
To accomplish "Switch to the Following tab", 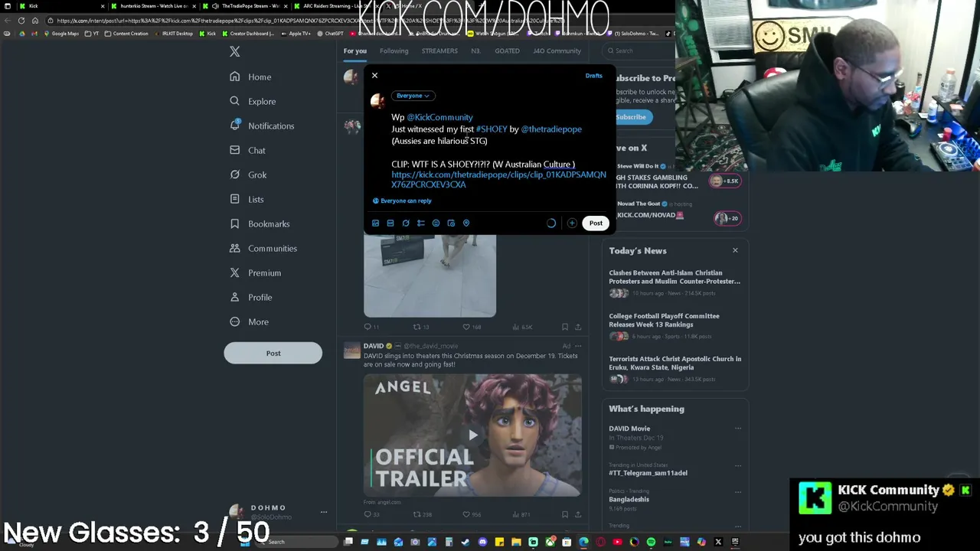I will (x=394, y=51).
